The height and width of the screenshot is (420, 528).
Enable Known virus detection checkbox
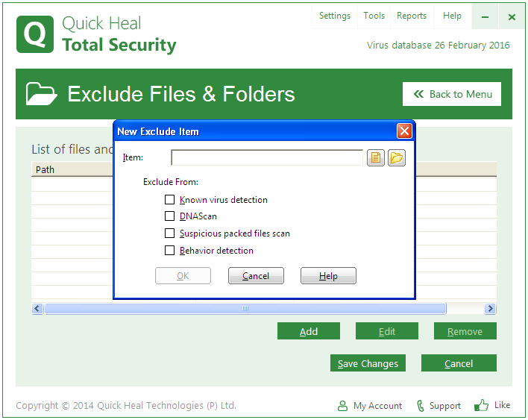pos(169,200)
